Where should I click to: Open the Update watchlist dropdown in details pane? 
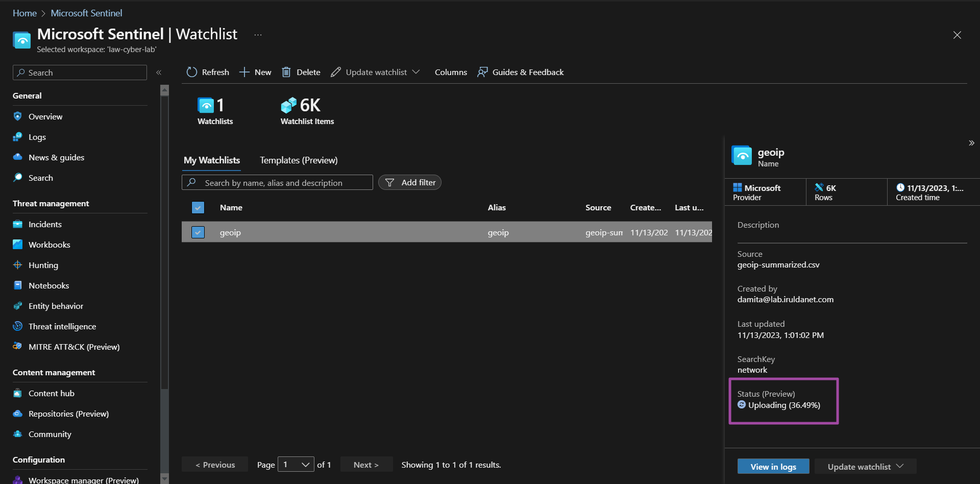[866, 467]
